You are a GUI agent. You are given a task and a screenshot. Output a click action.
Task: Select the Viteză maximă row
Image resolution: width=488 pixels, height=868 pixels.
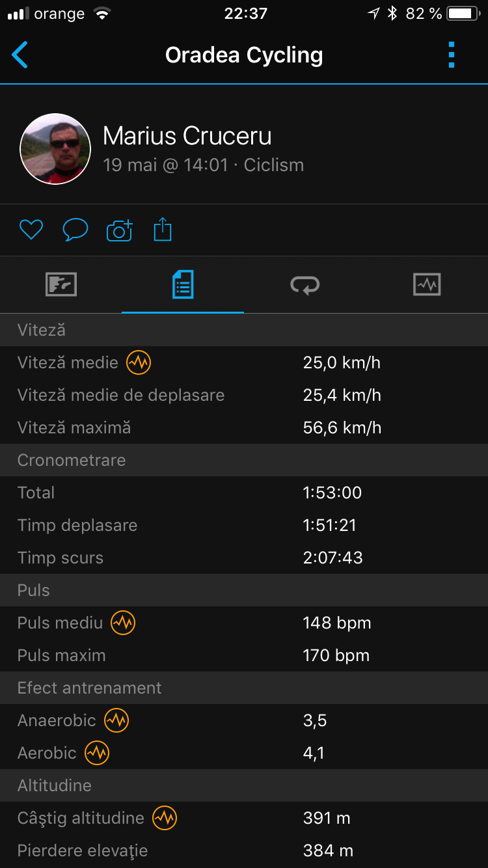[244, 427]
